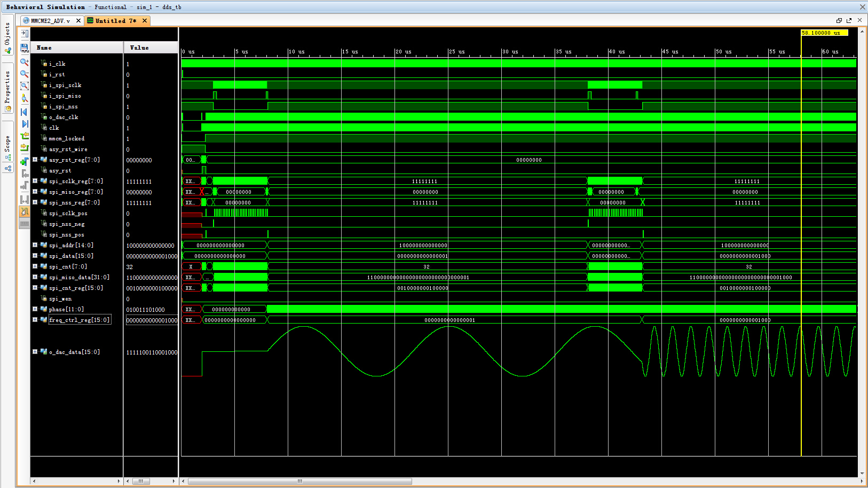
Task: Switch to the MMCME2_ADV.v tab
Action: click(x=50, y=21)
